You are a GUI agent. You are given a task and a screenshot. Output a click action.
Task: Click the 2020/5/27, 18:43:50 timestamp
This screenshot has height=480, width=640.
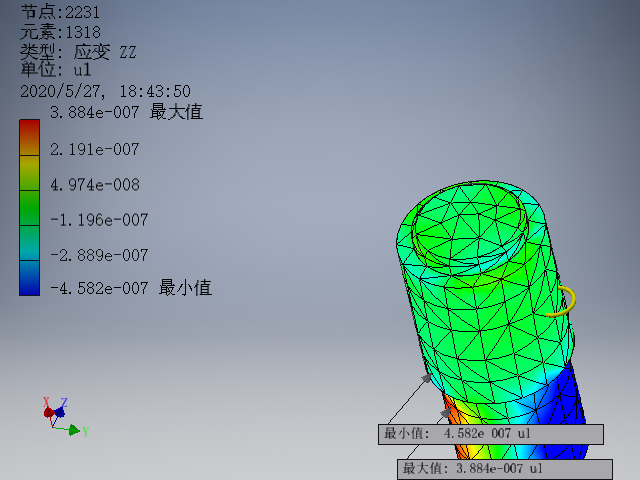click(x=105, y=91)
